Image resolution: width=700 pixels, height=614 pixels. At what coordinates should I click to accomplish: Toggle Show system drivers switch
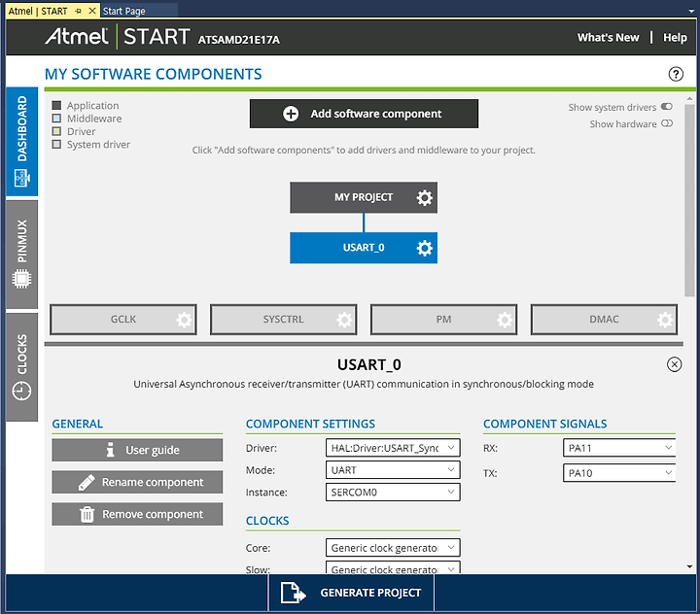[667, 107]
